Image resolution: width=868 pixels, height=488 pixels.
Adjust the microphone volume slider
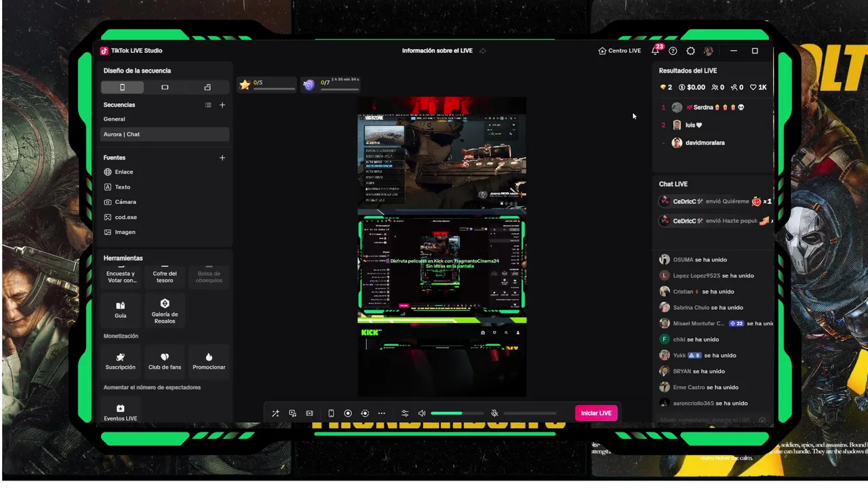pos(530,413)
